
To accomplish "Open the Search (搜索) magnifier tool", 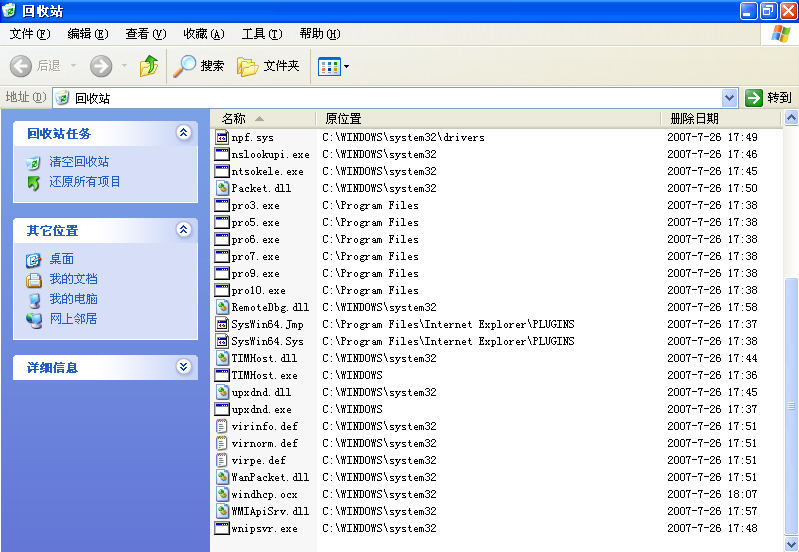I will [184, 66].
